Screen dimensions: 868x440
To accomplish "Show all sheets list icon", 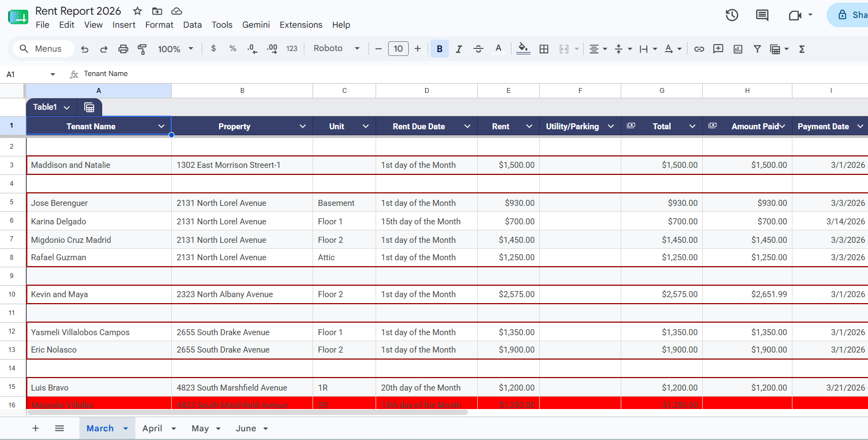I will pos(60,429).
